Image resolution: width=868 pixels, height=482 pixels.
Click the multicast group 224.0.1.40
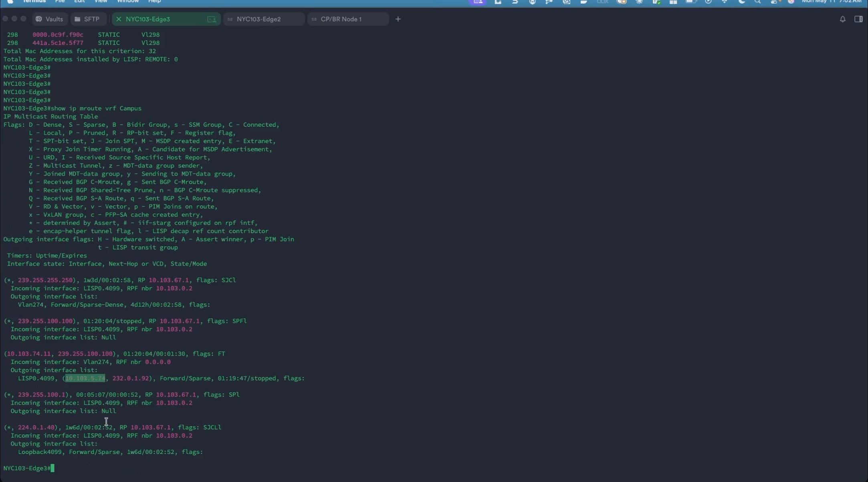(36, 427)
